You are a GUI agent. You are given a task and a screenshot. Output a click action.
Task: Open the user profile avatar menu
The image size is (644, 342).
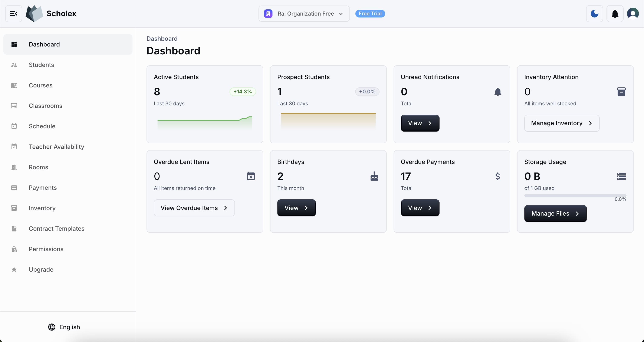pyautogui.click(x=633, y=13)
